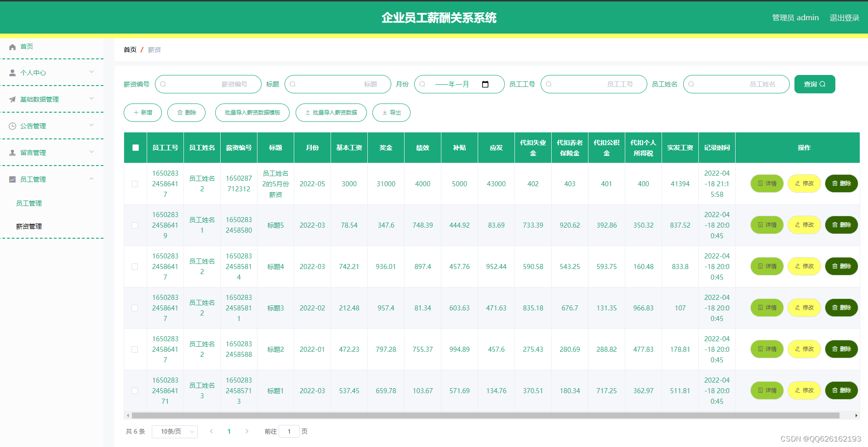
Task: Collapse the 员工管理 menu chevron
Action: (x=91, y=178)
